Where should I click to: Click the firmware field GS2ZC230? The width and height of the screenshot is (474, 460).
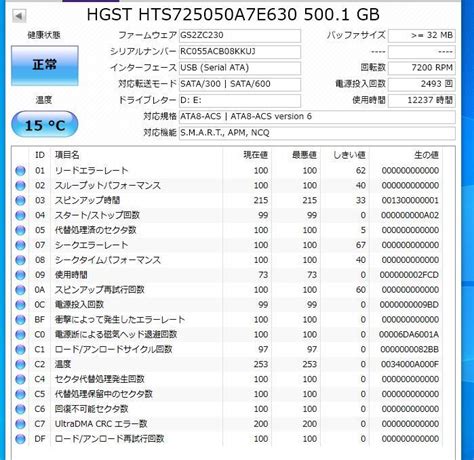click(x=240, y=35)
